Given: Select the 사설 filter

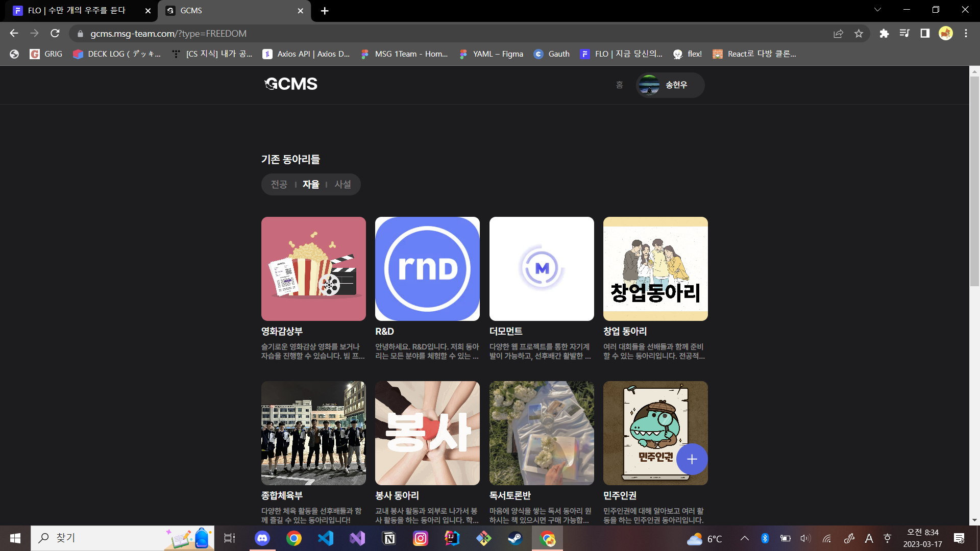Looking at the screenshot, I should (x=342, y=184).
